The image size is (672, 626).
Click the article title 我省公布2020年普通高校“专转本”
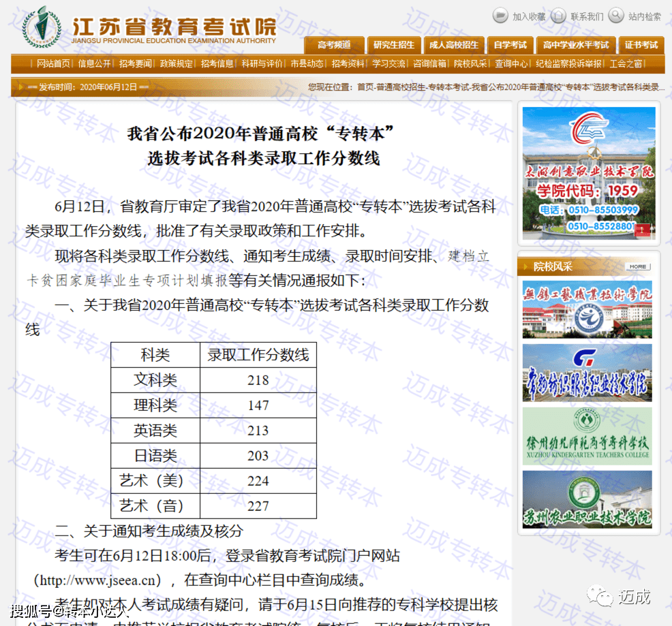pos(260,134)
